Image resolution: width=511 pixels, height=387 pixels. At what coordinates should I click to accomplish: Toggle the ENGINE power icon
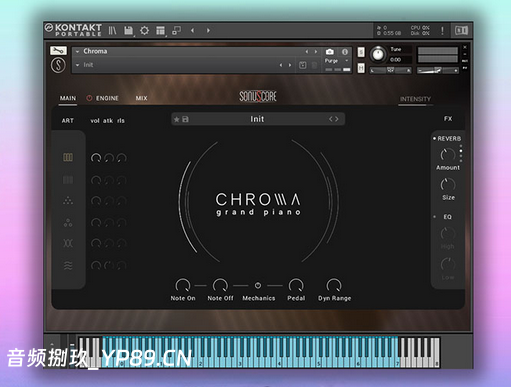(x=89, y=98)
